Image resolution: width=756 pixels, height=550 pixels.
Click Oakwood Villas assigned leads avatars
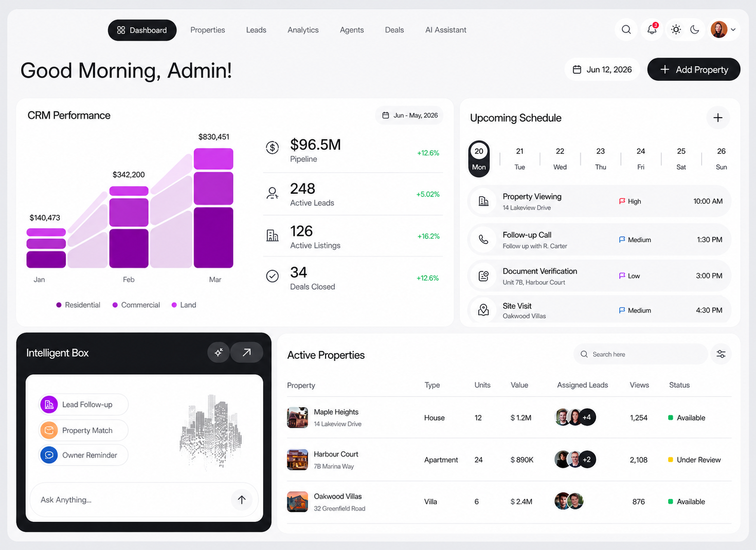(x=569, y=501)
